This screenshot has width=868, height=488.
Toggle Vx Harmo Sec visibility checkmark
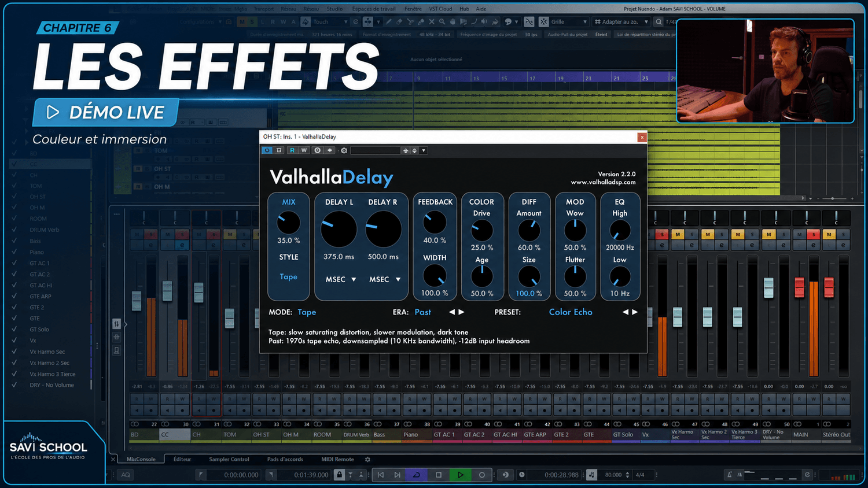14,352
